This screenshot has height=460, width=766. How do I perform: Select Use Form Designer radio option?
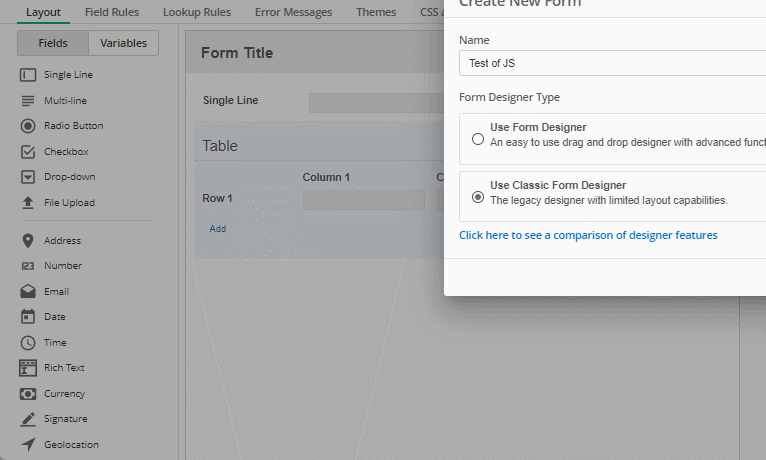(x=478, y=139)
